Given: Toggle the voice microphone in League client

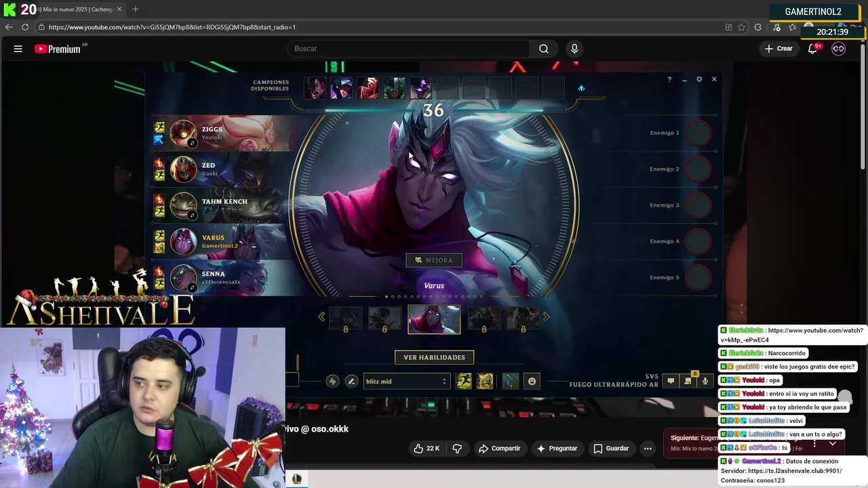Looking at the screenshot, I should (x=705, y=381).
